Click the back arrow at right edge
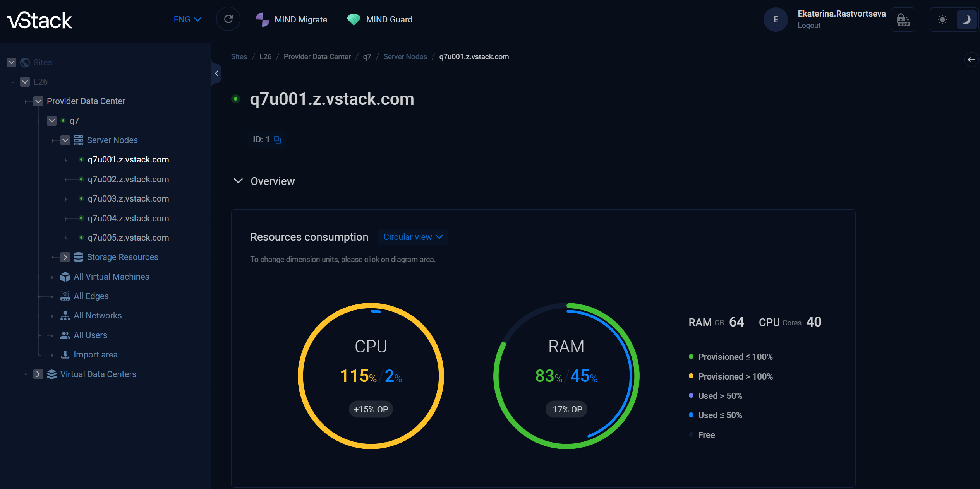 pos(971,60)
